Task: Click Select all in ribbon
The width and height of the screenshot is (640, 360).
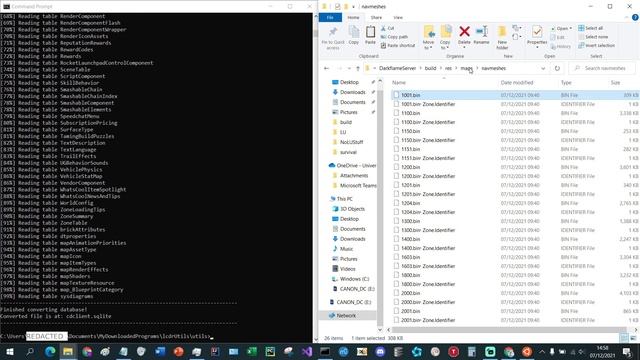Action: point(591,28)
